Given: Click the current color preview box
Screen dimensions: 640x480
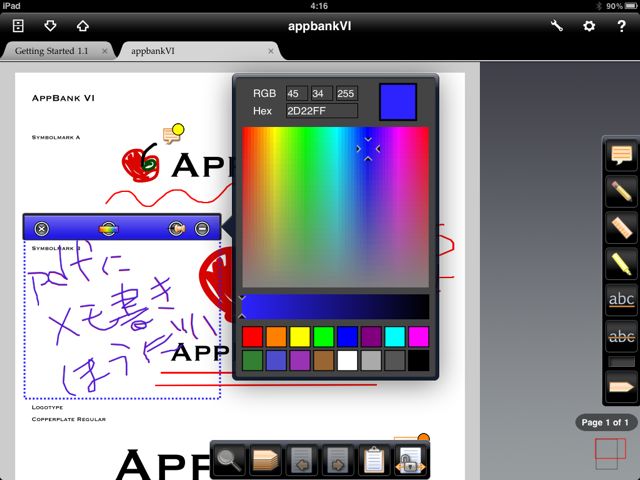Looking at the screenshot, I should [398, 102].
